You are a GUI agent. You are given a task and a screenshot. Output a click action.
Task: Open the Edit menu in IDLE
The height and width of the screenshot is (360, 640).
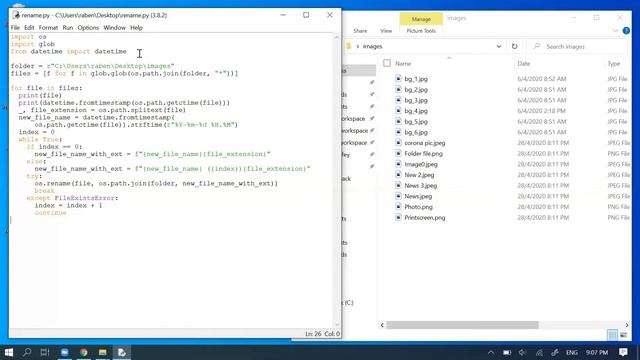coord(29,28)
